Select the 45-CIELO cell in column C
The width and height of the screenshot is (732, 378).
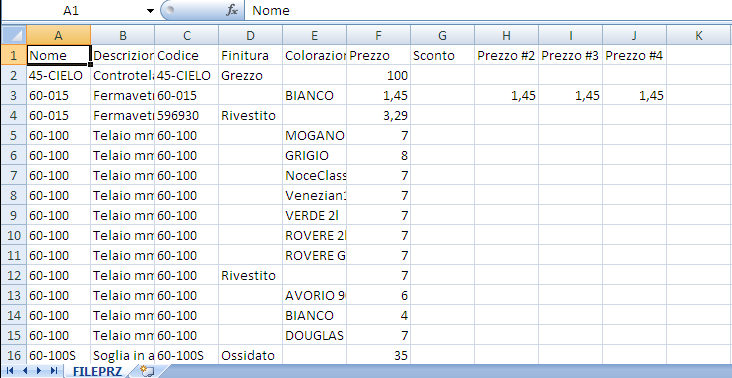click(x=186, y=76)
